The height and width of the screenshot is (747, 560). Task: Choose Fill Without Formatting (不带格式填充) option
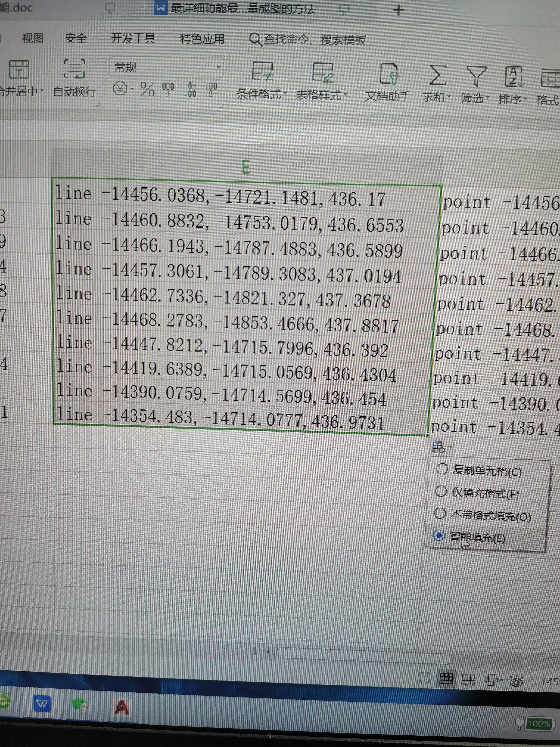point(440,514)
